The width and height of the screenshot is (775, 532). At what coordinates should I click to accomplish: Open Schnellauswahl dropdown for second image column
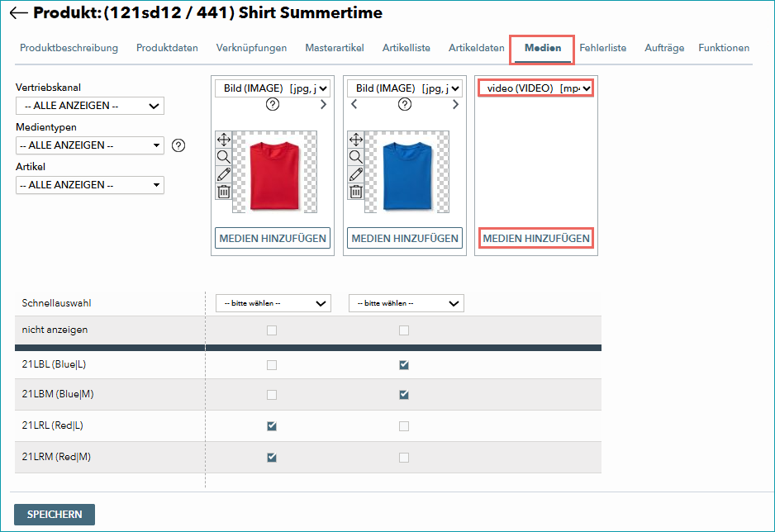[x=407, y=303]
